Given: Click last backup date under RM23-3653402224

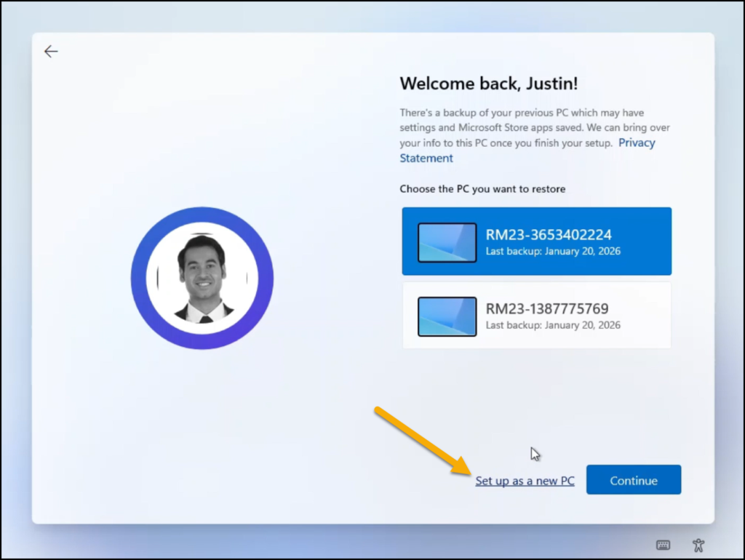Looking at the screenshot, I should [x=553, y=252].
